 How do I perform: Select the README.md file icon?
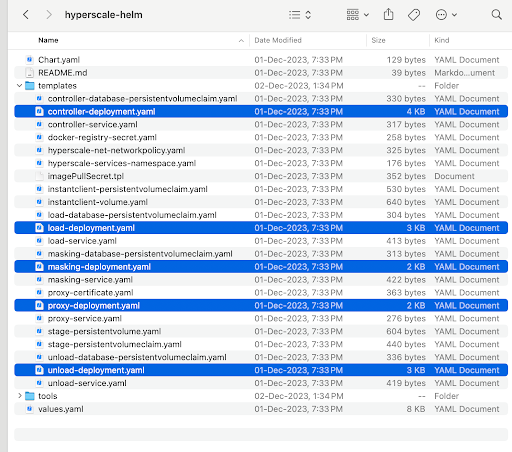(x=30, y=73)
